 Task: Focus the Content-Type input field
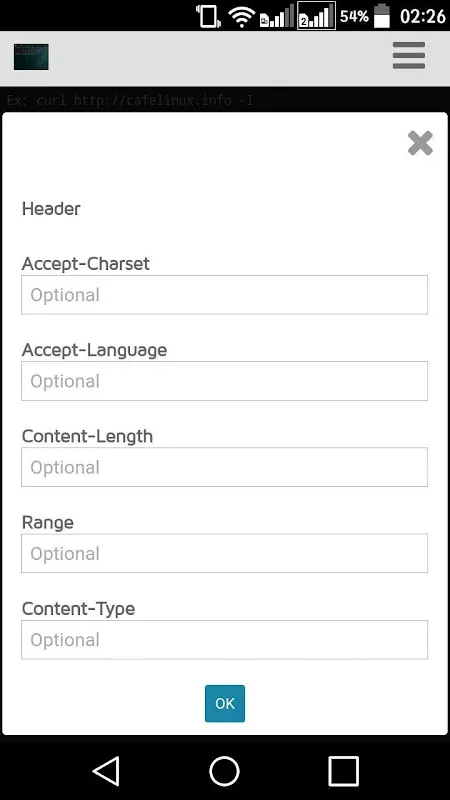tap(224, 640)
